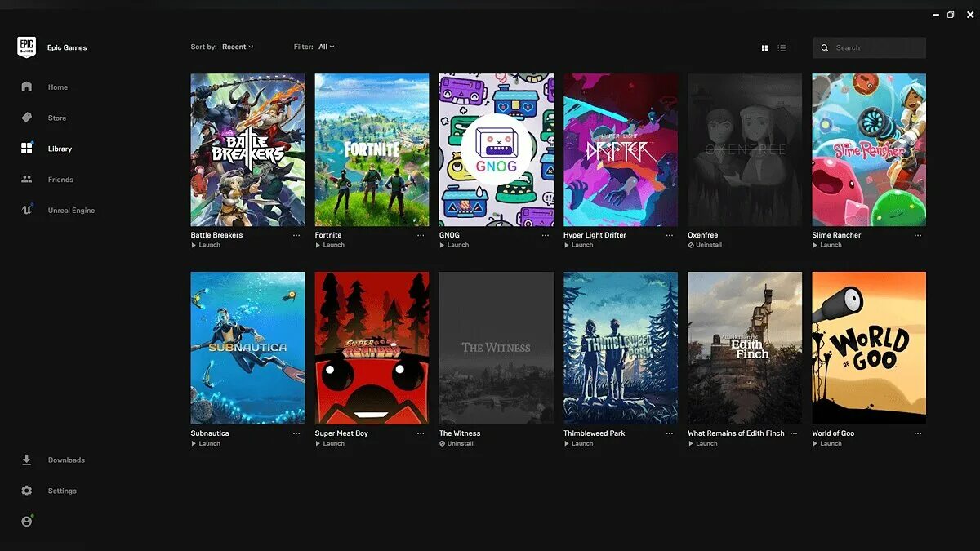Launch Subnautica
This screenshot has width=980, height=551.
coord(206,443)
